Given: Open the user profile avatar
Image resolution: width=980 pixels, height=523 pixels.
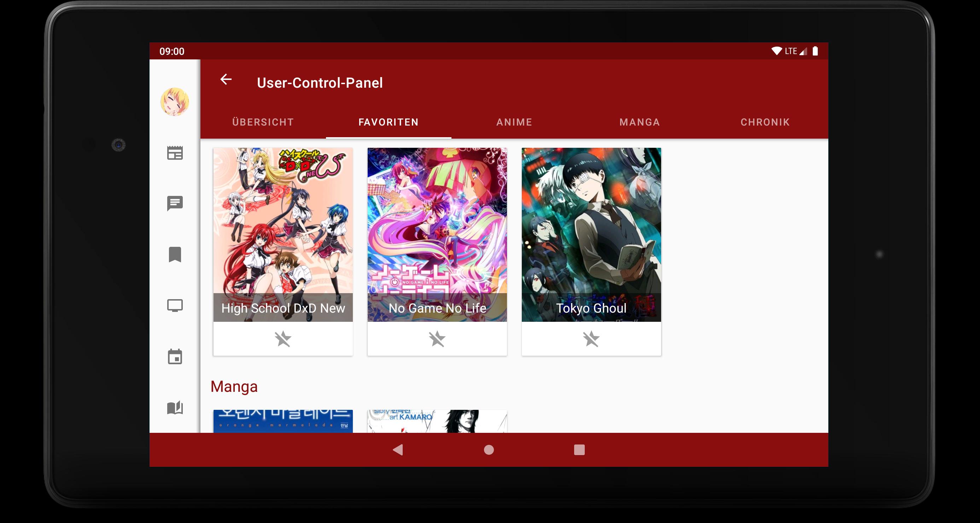Looking at the screenshot, I should click(x=175, y=101).
